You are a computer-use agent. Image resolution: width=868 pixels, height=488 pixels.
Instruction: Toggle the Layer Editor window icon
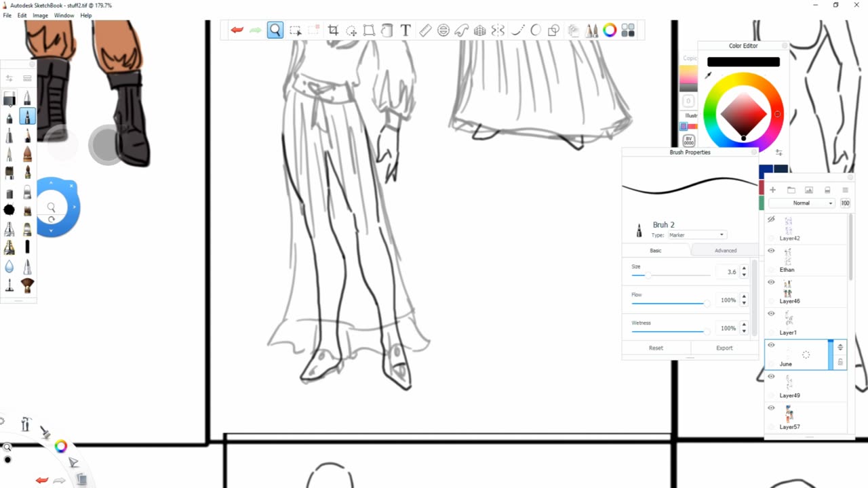(573, 30)
